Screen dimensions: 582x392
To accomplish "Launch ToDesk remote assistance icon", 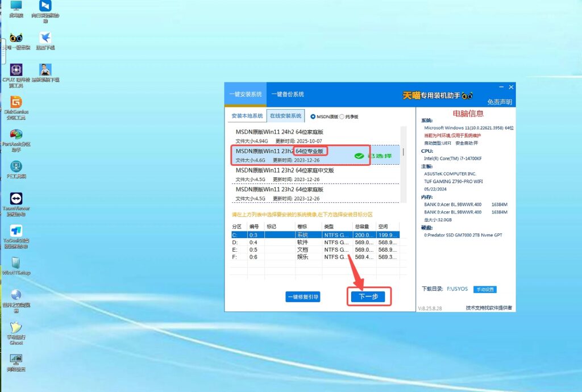I will point(16,231).
